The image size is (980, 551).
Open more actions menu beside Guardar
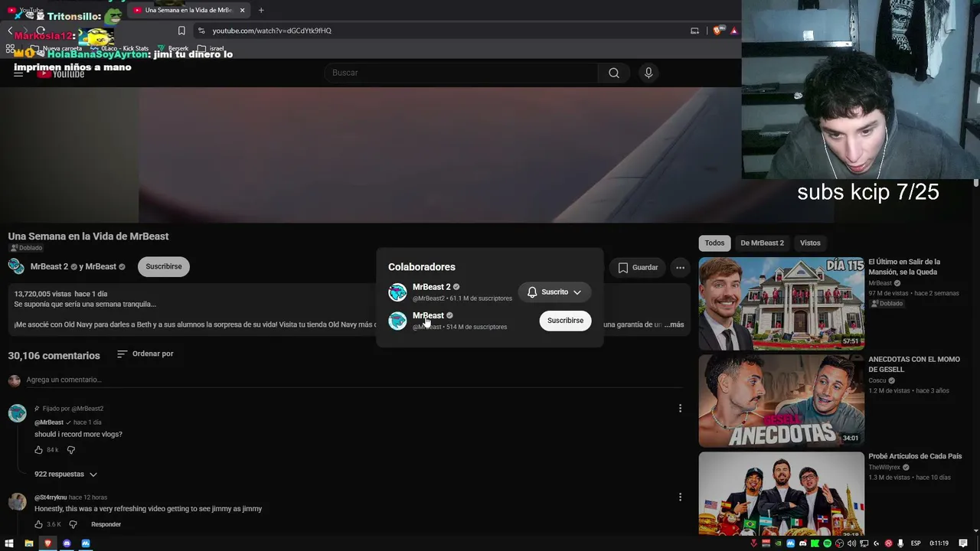pyautogui.click(x=680, y=267)
